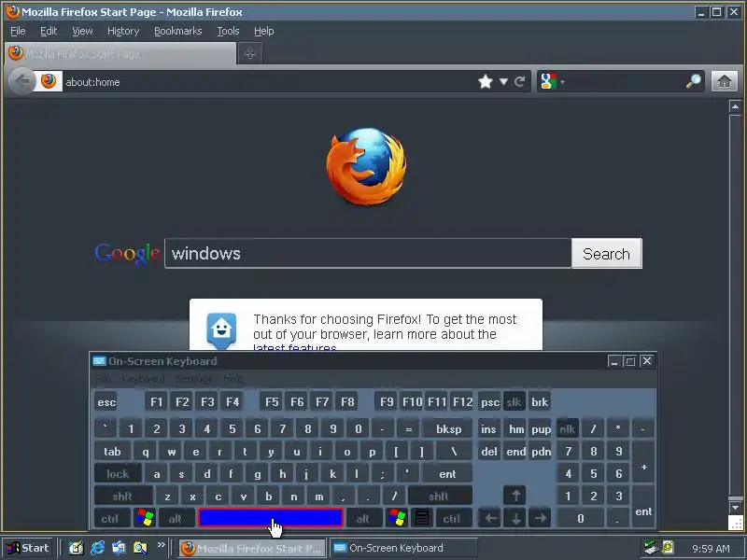Click the On-Screen Keyboard title bar icon
Image resolution: width=747 pixels, height=560 pixels.
point(99,361)
